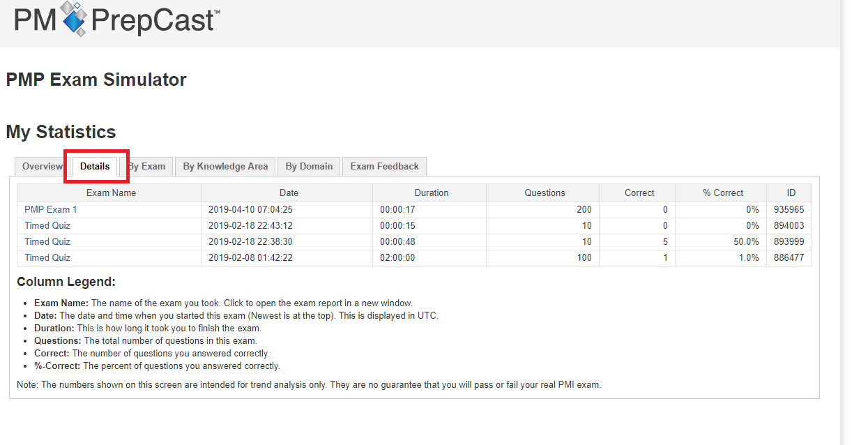Click the Date column header
The height and width of the screenshot is (445, 868).
pyautogui.click(x=289, y=193)
